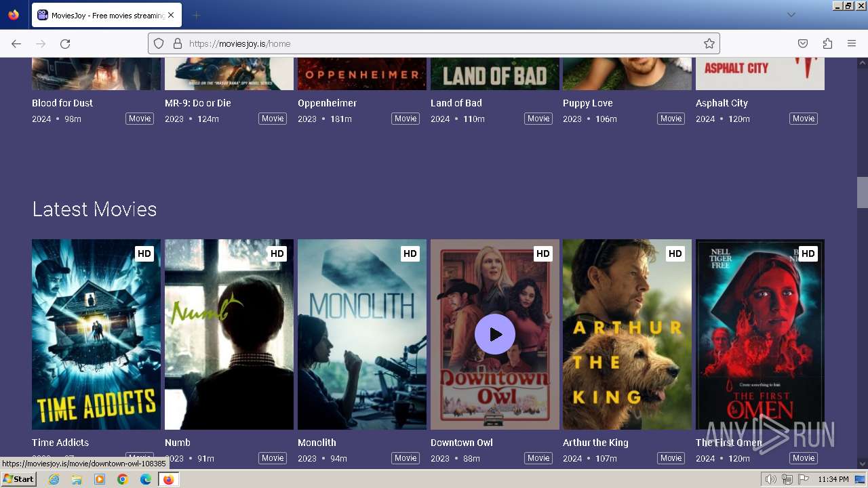
Task: Open the Land of Bad title link
Action: 456,103
